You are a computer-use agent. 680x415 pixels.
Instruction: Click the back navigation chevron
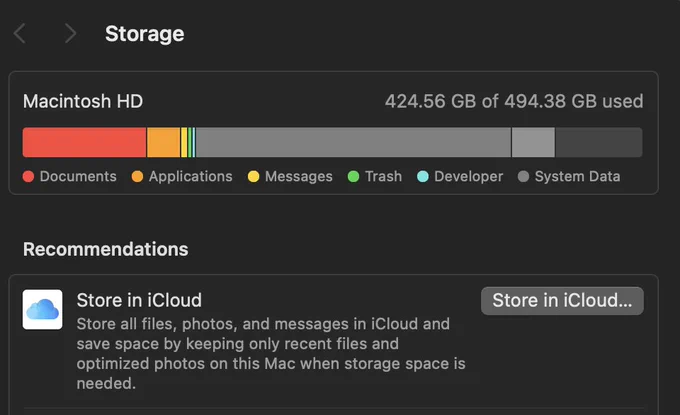point(20,33)
